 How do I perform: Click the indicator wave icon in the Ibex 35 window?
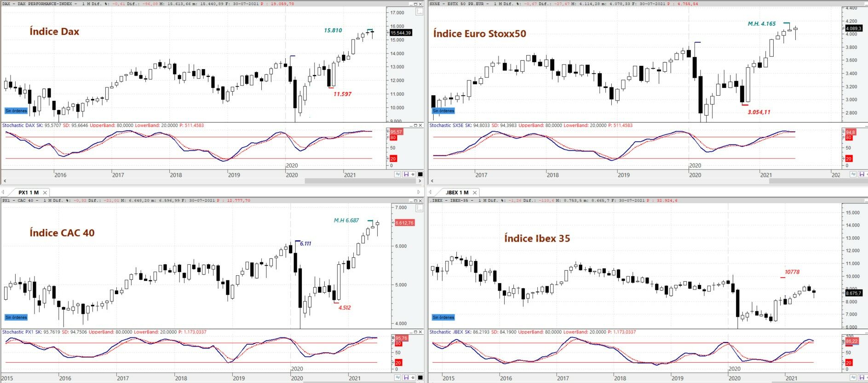853,377
